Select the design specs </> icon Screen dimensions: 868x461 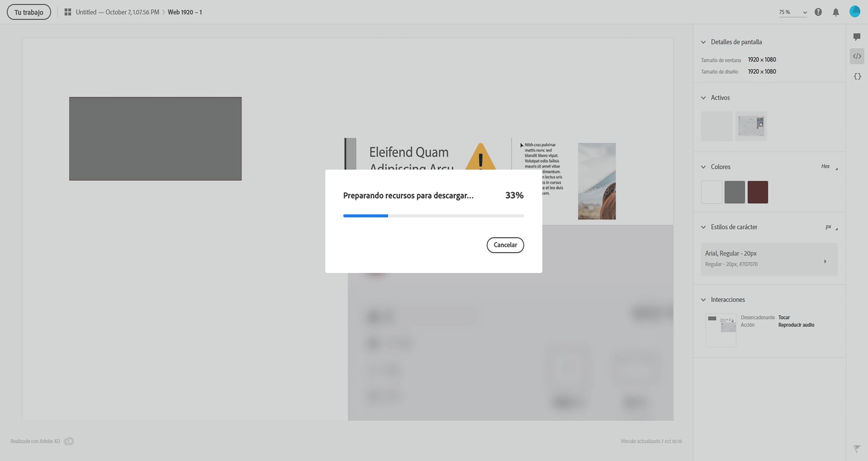pos(857,56)
